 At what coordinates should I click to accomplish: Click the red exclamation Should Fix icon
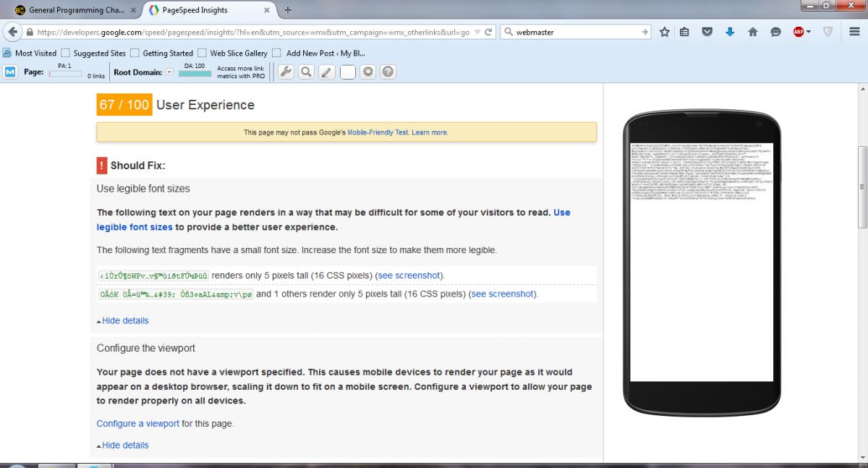[x=102, y=166]
